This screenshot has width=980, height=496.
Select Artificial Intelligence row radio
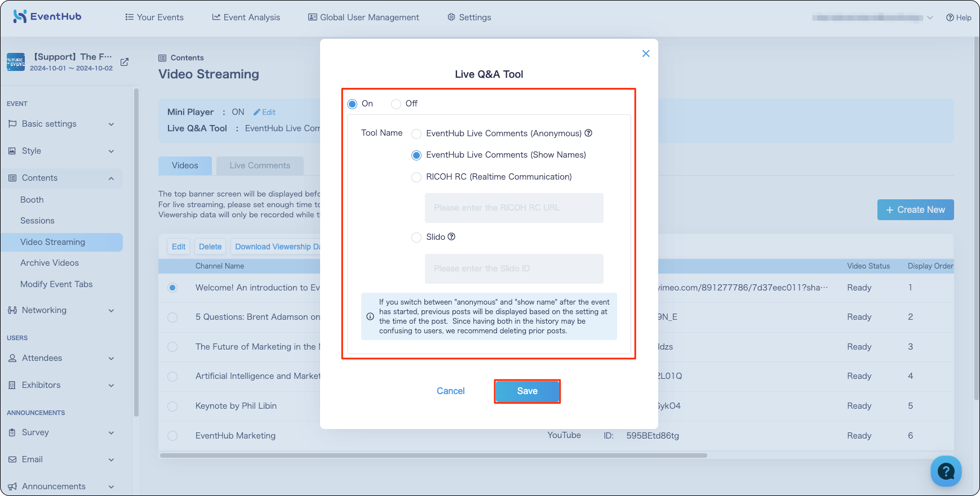point(172,376)
